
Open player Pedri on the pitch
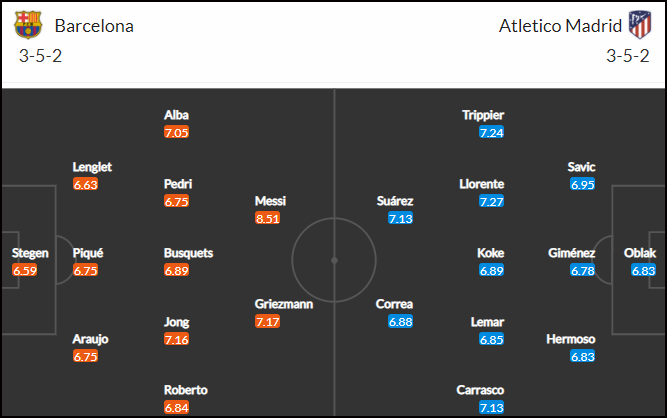[178, 184]
